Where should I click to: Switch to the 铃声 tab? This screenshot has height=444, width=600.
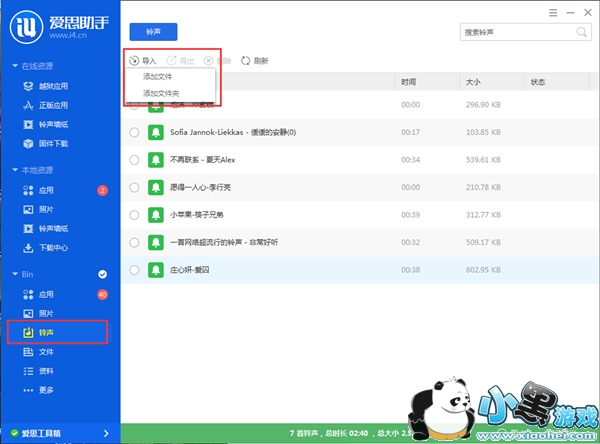[x=153, y=32]
